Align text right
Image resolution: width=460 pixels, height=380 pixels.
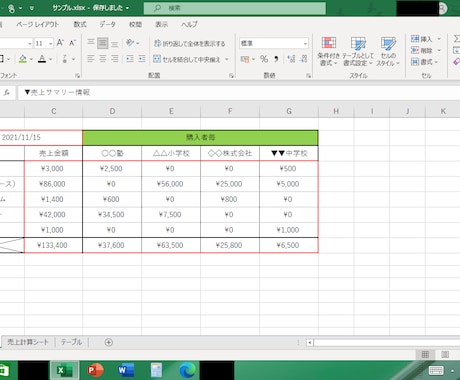click(x=115, y=59)
